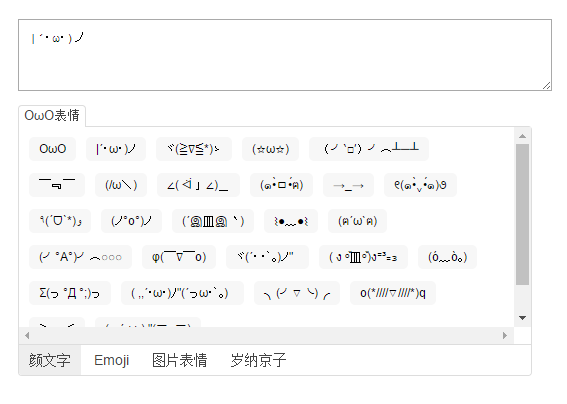Click the vertical scrollbar down arrow
This screenshot has width=567, height=404.
pos(522,318)
